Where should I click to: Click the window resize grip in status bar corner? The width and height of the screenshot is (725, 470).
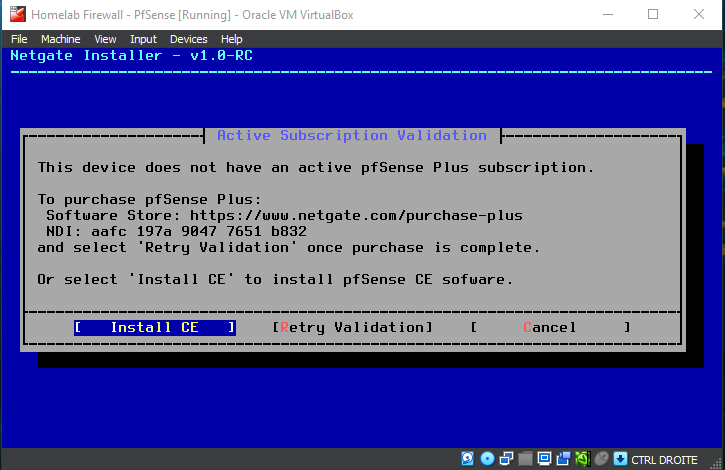click(x=716, y=463)
